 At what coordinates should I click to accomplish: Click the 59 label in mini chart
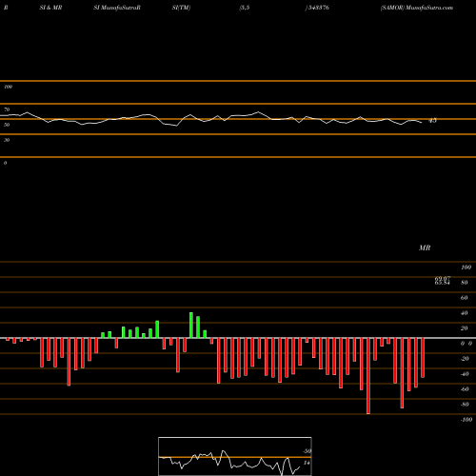pos(307,451)
